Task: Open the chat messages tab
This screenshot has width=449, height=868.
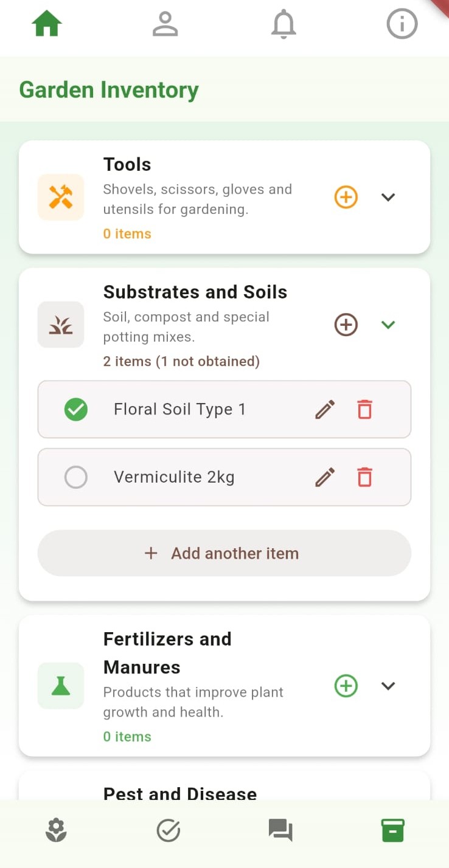Action: click(280, 830)
